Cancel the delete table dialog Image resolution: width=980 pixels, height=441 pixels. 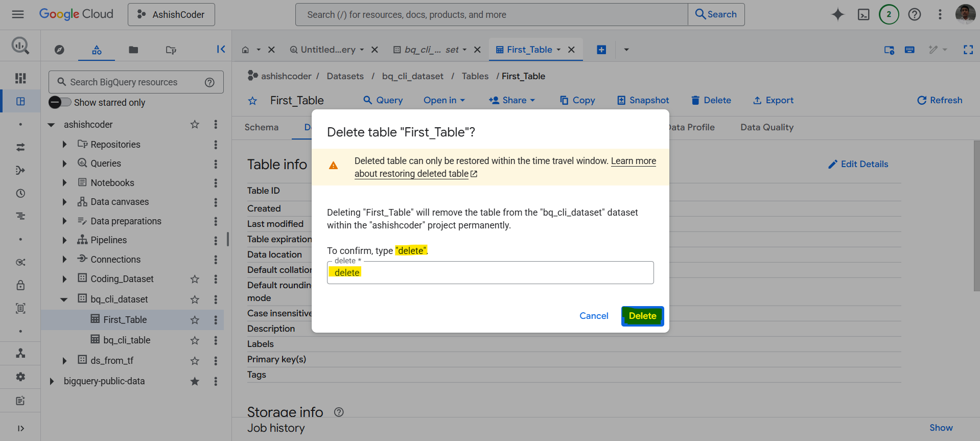594,316
